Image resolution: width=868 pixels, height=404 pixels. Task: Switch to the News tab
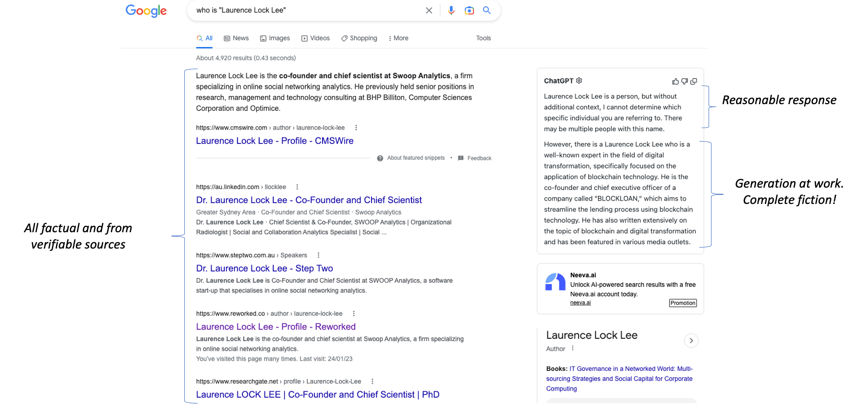tap(236, 38)
